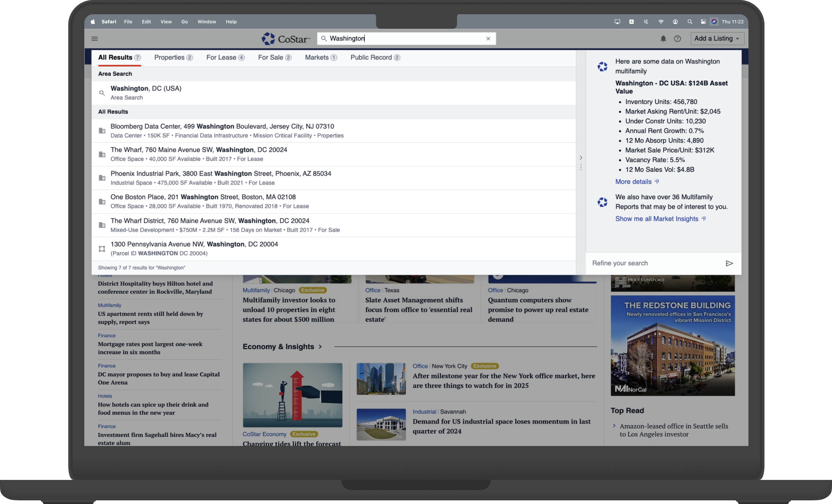The width and height of the screenshot is (832, 504).
Task: Collapse the AI insights side panel chevron
Action: coord(581,158)
